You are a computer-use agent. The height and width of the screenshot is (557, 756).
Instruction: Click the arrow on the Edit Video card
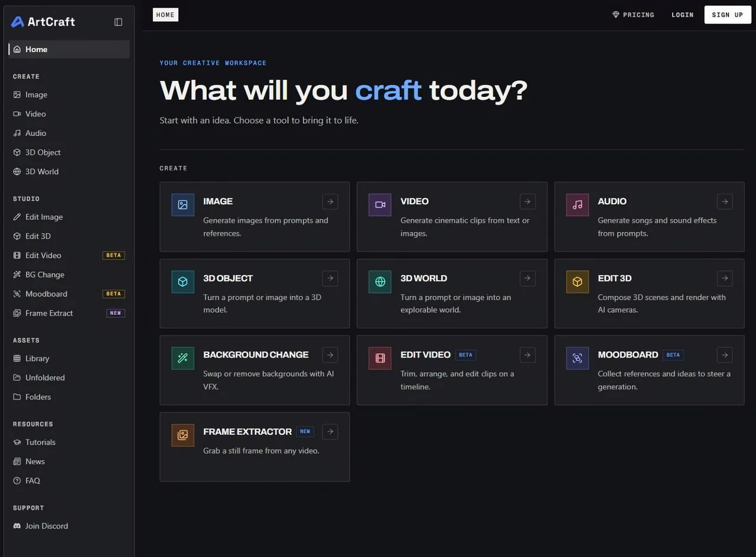pyautogui.click(x=527, y=355)
